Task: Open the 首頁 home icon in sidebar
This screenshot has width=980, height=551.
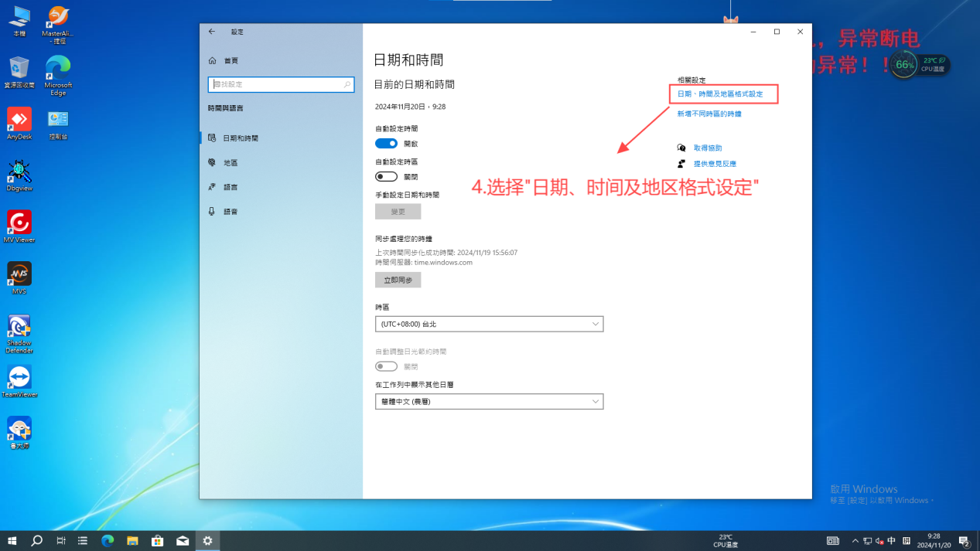Action: point(213,60)
